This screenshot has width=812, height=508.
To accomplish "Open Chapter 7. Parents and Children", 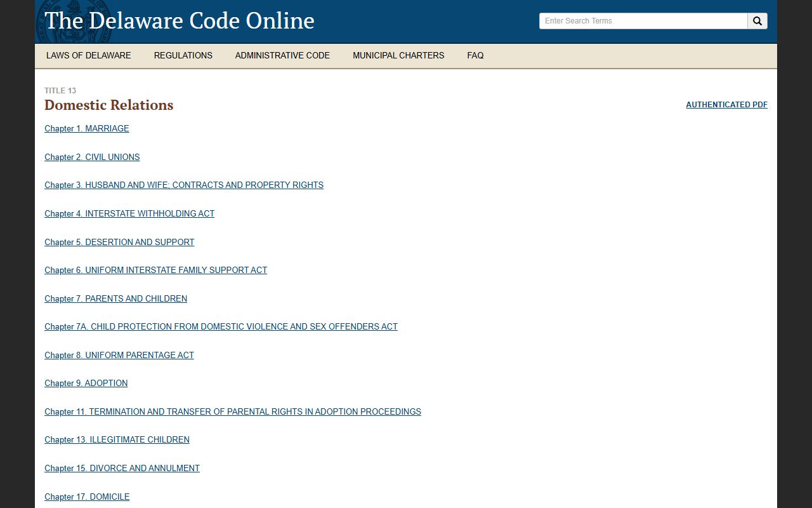I will [115, 298].
